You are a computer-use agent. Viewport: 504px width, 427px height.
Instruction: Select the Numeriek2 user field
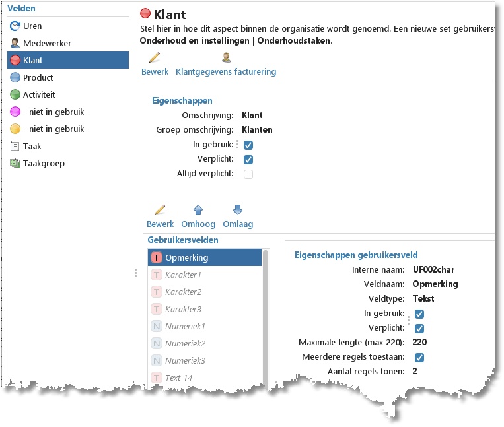point(205,344)
